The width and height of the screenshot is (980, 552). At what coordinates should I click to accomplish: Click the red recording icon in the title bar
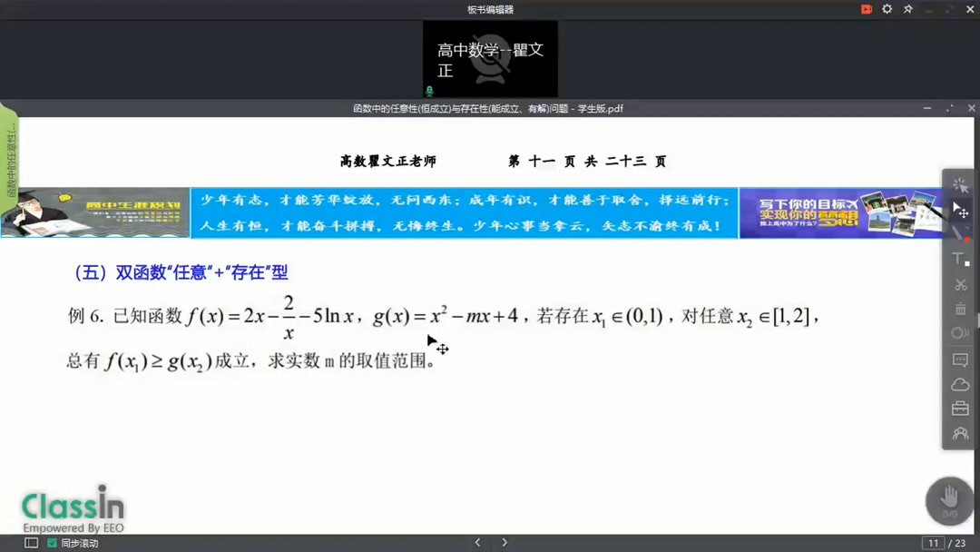pos(866,8)
